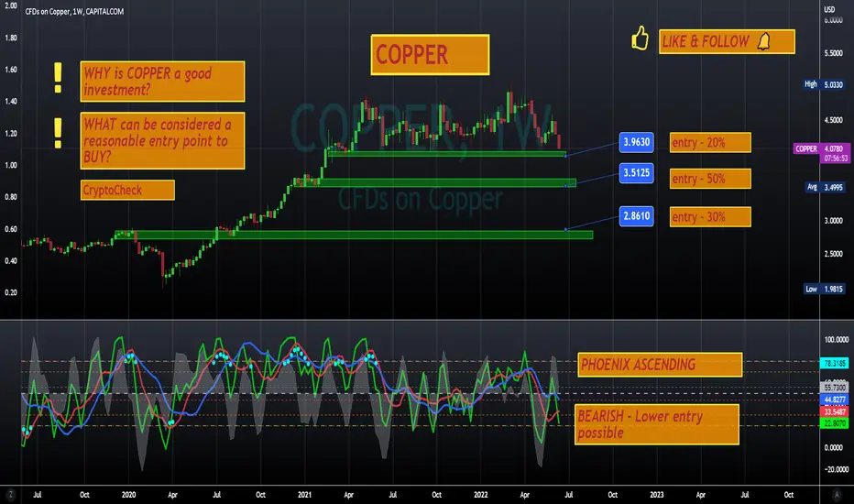The image size is (854, 504).
Task: Click the High 5.0330 price label
Action: pos(825,84)
